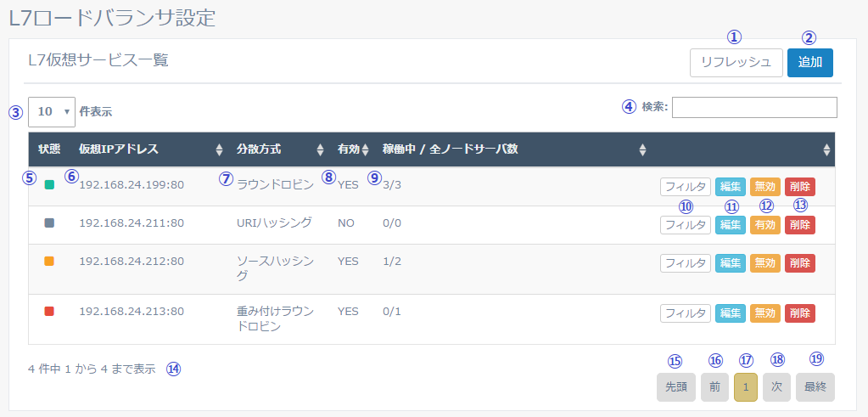Click the 4 件中 1 から 4 まで表示 text
Image resolution: width=868 pixels, height=417 pixels.
point(92,369)
